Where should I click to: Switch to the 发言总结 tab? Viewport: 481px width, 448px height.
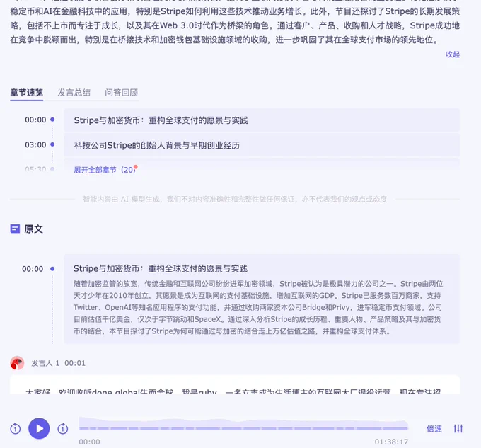click(x=74, y=93)
